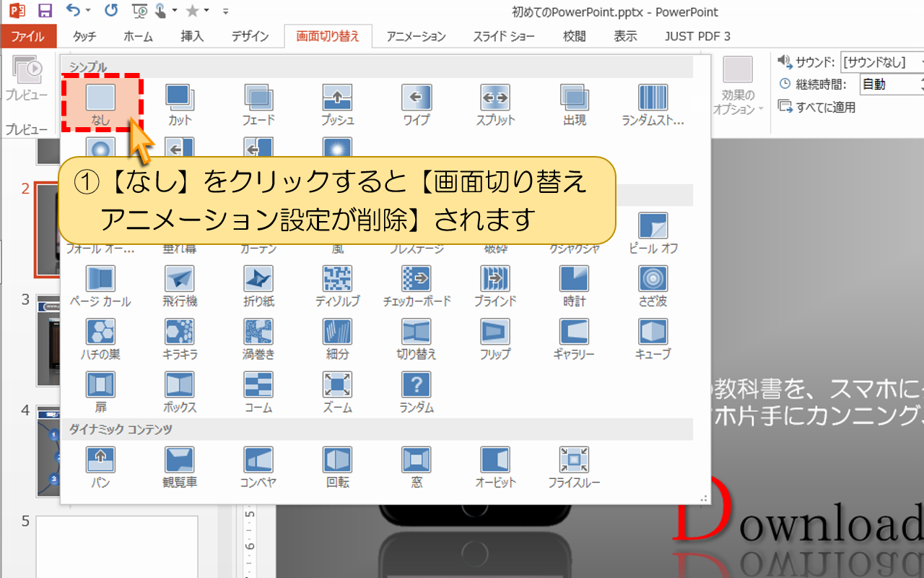
Task: Click the Redo button in quick access
Action: pyautogui.click(x=111, y=11)
